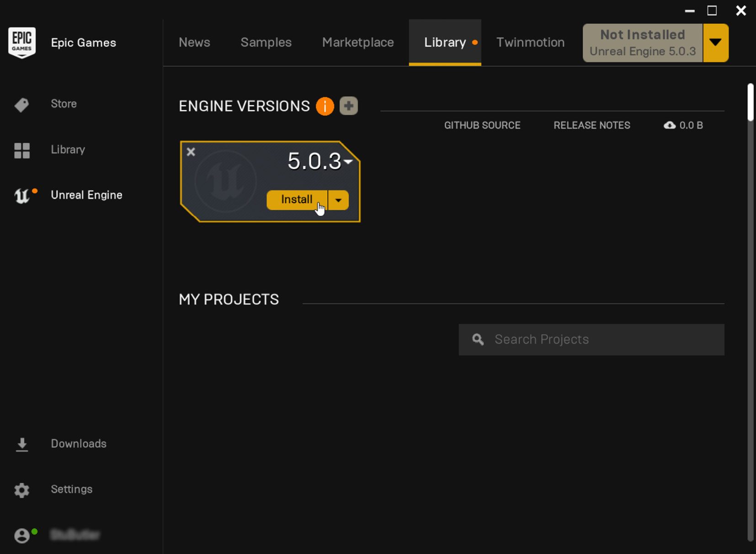Open the Store via its tag icon

21,105
